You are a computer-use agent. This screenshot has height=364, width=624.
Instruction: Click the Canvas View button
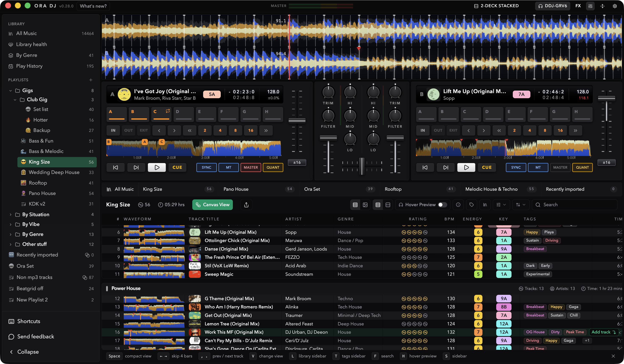(x=212, y=205)
